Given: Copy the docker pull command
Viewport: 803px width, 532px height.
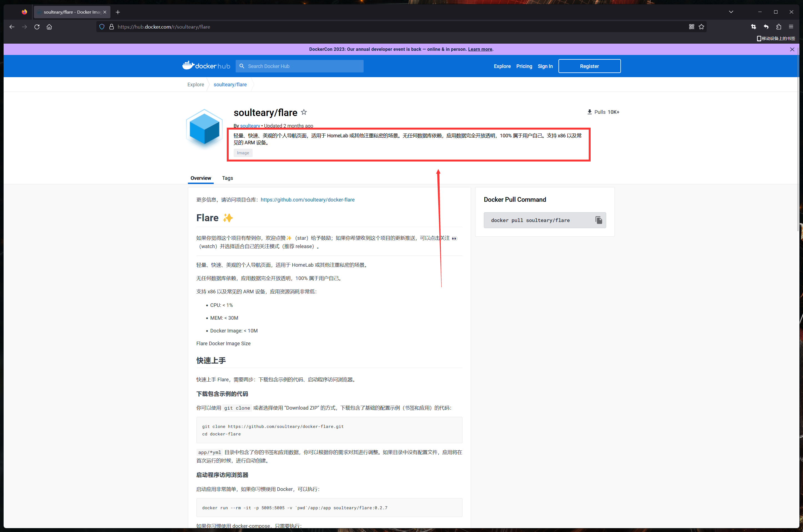Looking at the screenshot, I should (x=598, y=220).
